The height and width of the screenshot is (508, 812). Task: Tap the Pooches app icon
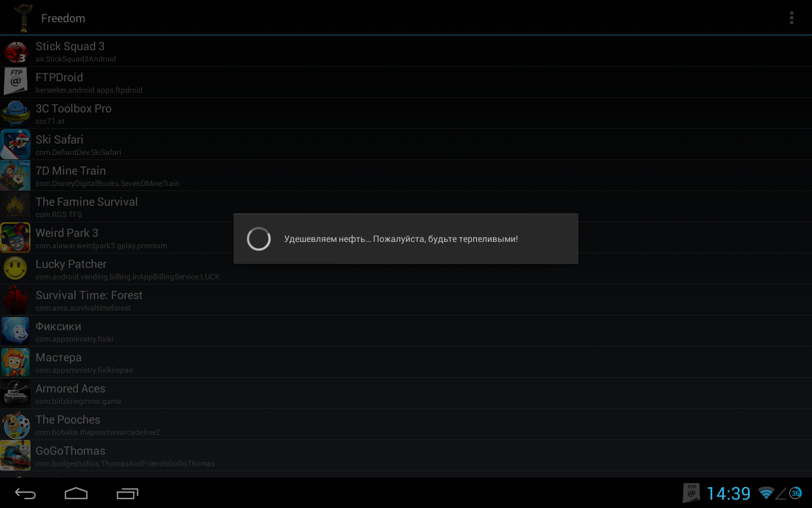click(x=15, y=425)
